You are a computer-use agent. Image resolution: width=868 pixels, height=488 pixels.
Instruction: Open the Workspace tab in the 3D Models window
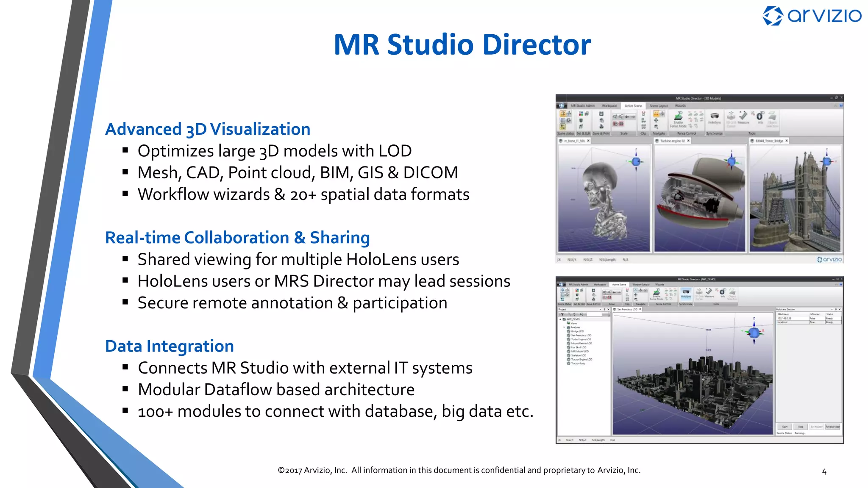tap(609, 105)
